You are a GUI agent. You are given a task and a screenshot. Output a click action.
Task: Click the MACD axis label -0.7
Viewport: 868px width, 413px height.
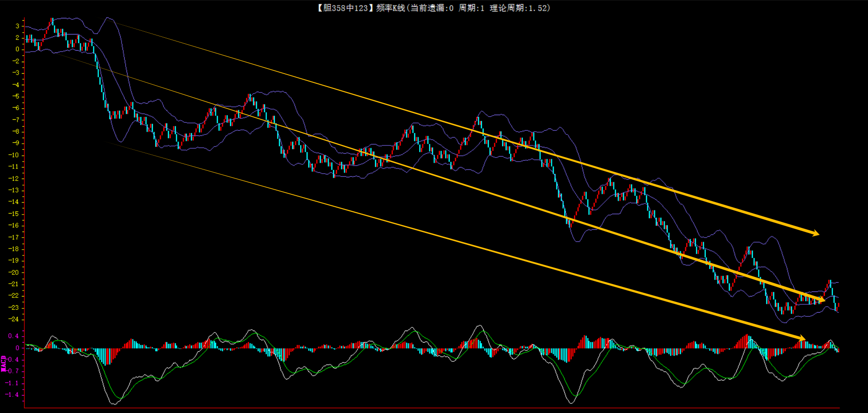(x=12, y=371)
